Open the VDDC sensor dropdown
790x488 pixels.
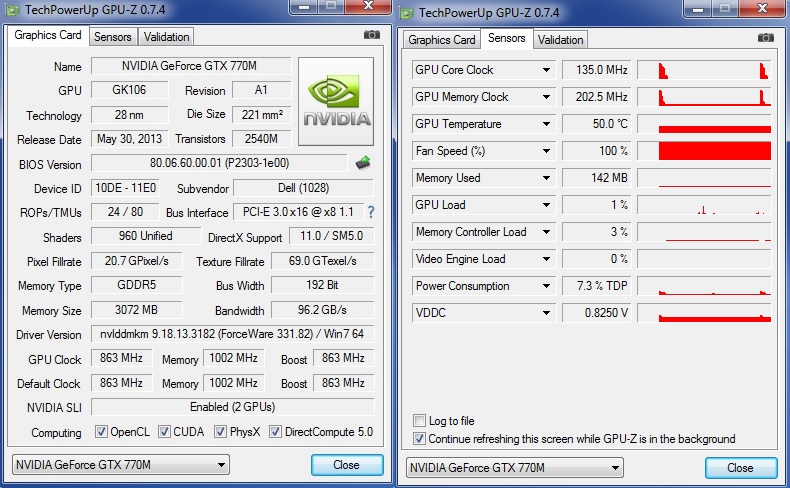(546, 313)
